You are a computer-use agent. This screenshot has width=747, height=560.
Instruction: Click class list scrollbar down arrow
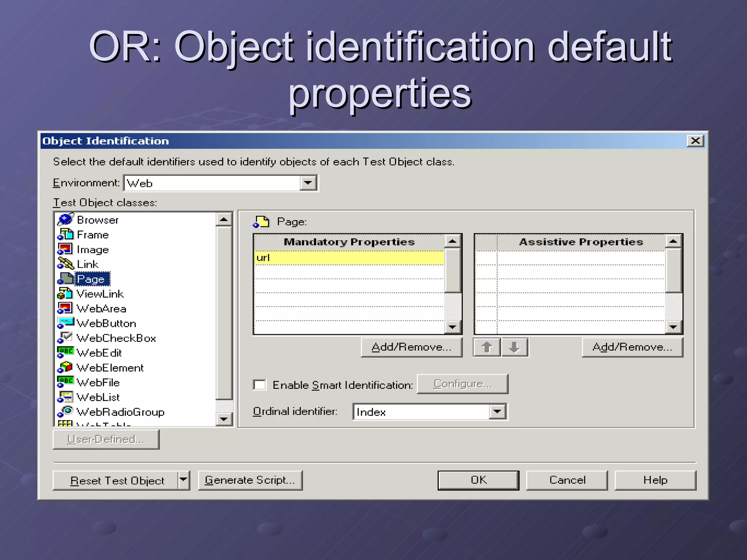coord(224,419)
